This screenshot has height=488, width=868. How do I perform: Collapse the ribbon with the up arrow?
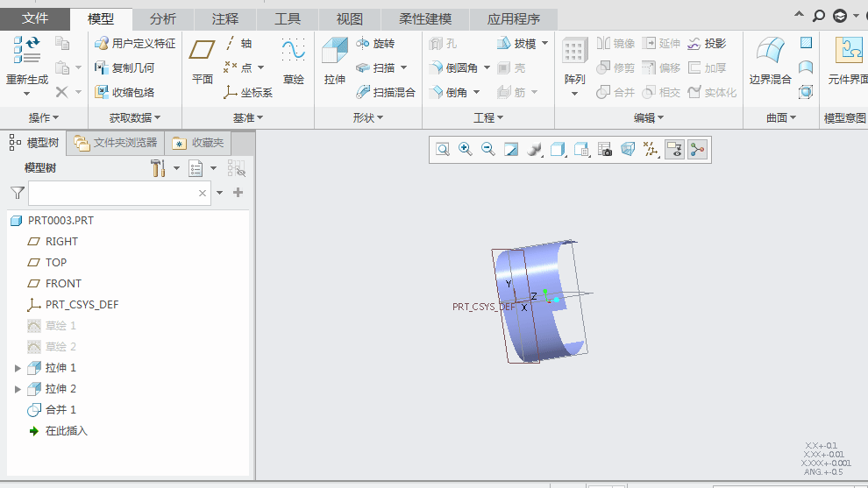pyautogui.click(x=799, y=15)
